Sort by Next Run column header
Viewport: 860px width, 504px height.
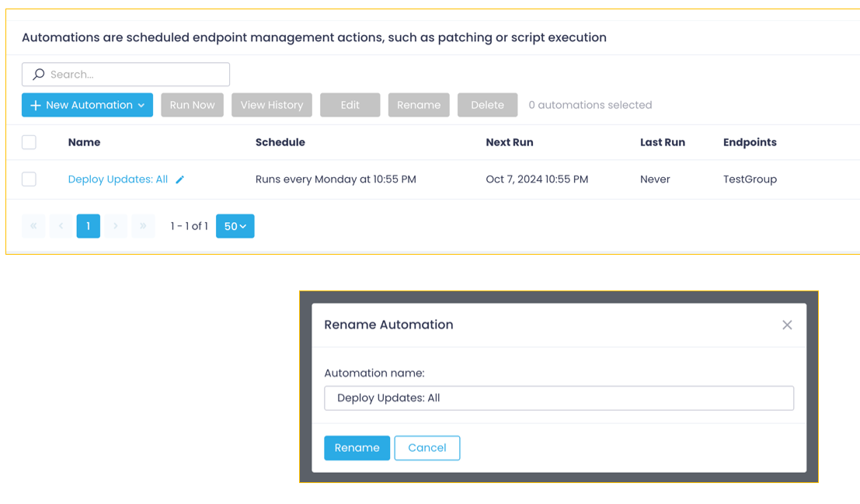509,142
